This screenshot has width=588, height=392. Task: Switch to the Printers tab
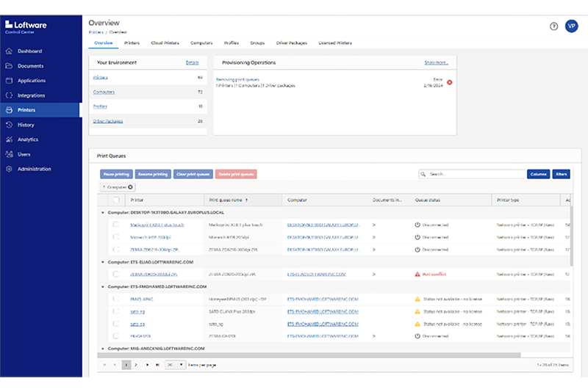tap(132, 43)
